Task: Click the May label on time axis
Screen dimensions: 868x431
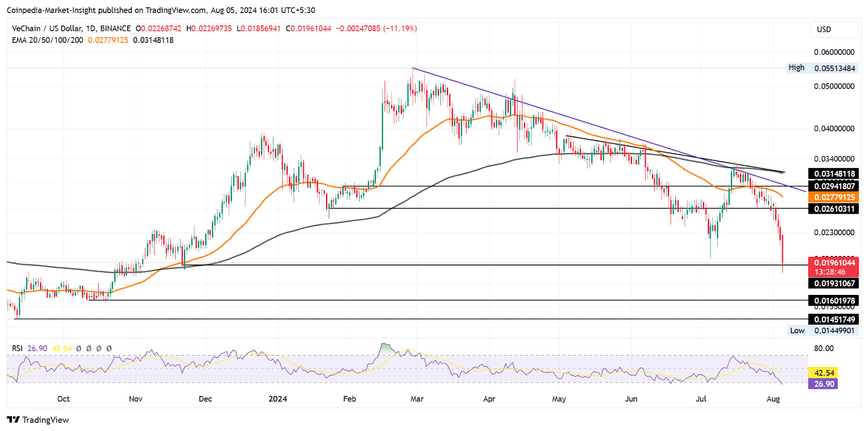Action: pos(559,399)
